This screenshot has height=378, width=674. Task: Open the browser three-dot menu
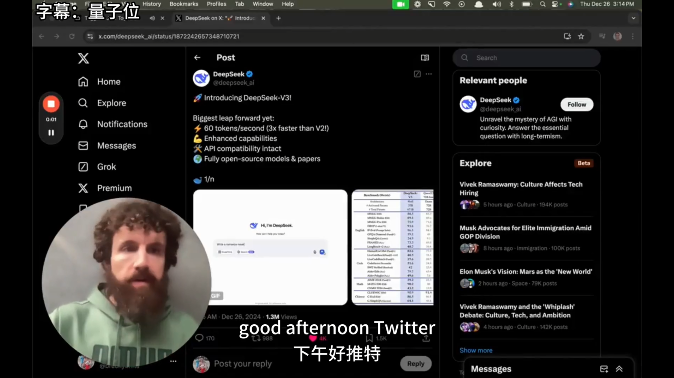tap(633, 37)
